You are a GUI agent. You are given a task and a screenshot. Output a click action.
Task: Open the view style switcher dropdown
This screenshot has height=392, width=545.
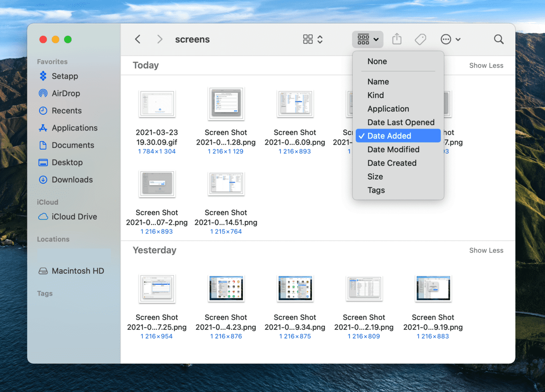tap(312, 39)
